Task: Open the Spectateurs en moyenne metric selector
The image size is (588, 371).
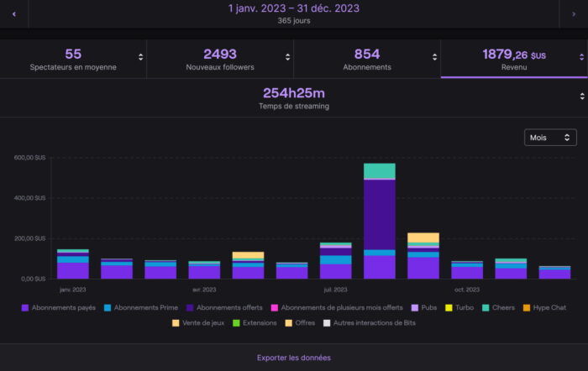Action: 140,57
